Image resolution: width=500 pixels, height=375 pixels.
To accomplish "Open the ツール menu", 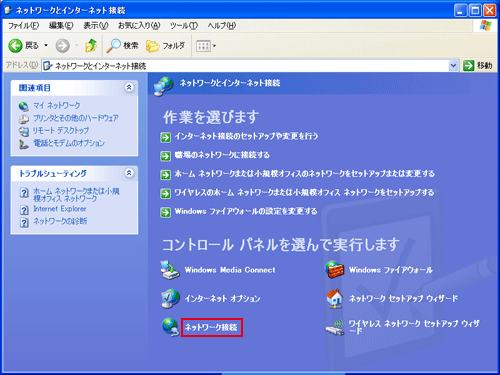I will [x=184, y=26].
